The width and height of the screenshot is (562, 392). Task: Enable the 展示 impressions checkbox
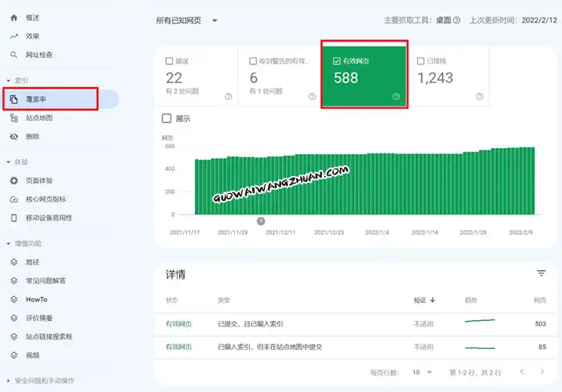(x=167, y=119)
